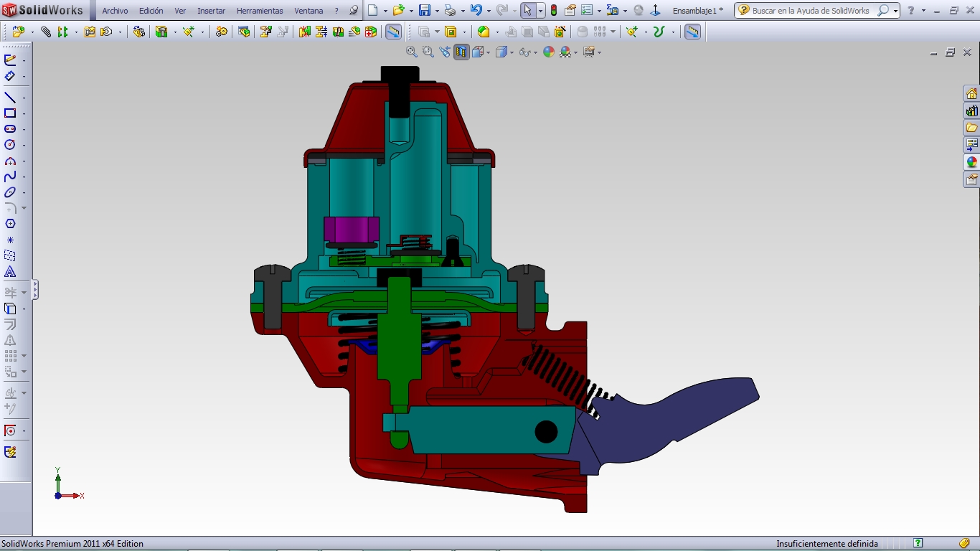The height and width of the screenshot is (551, 980).
Task: Expand the Save dropdown arrow
Action: click(x=437, y=11)
